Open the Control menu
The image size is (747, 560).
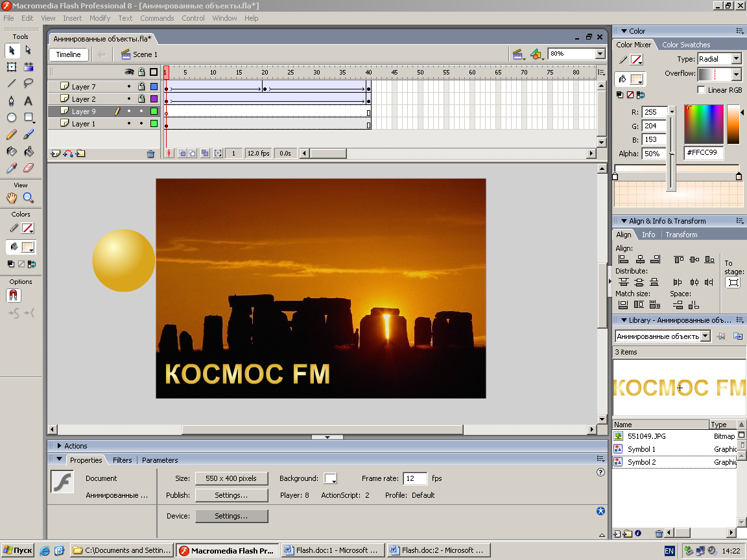[x=193, y=18]
